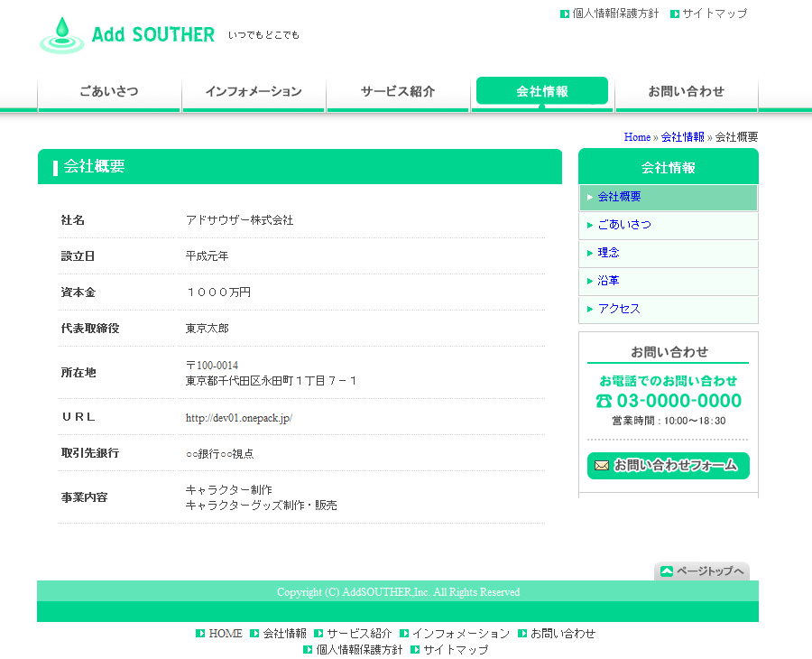Open 理念 in the sidebar menu
812x659 pixels.
click(x=608, y=253)
